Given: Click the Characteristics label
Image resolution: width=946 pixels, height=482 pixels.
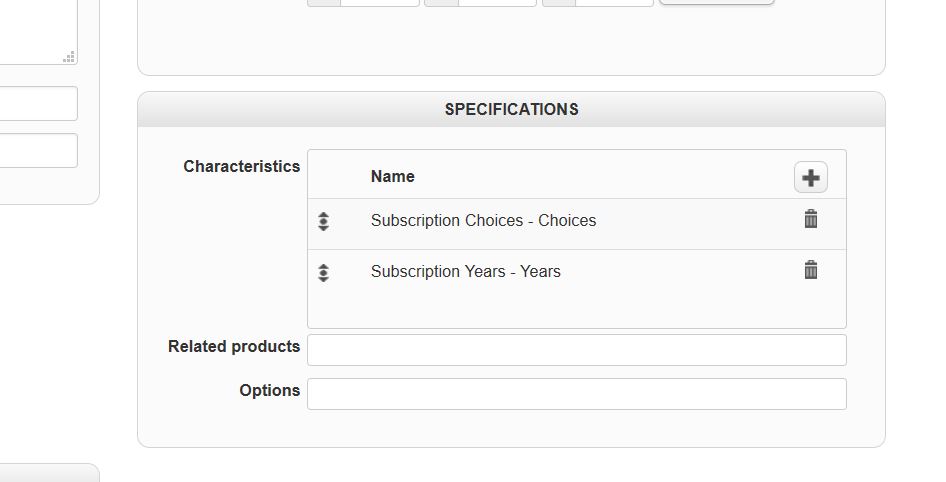Looking at the screenshot, I should [x=241, y=167].
